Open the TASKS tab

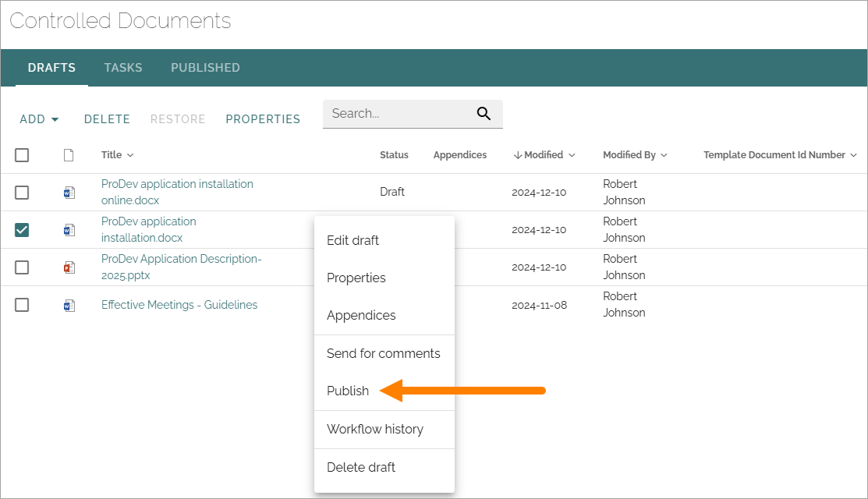tap(123, 68)
